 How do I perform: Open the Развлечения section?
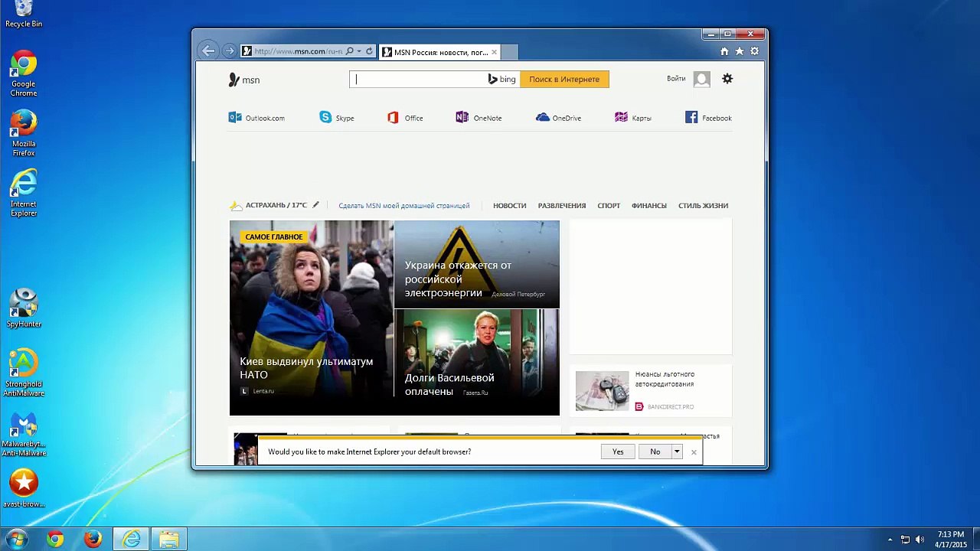[x=562, y=205]
